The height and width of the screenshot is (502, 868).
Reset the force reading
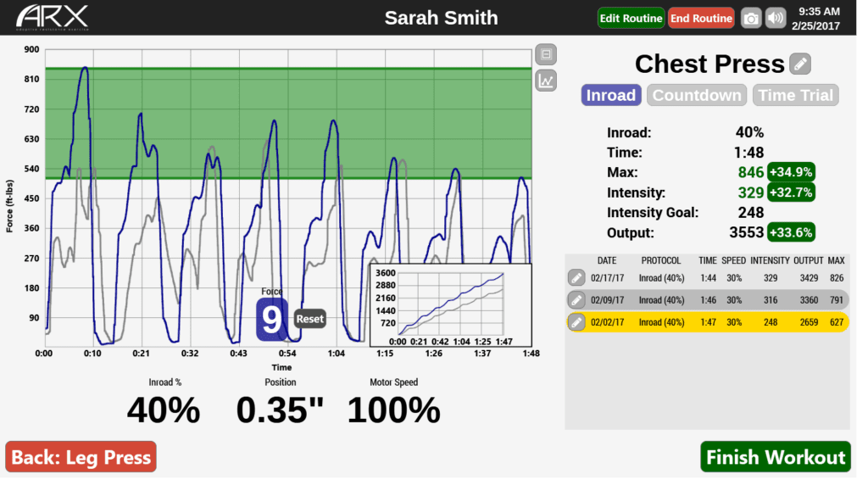[x=309, y=319]
